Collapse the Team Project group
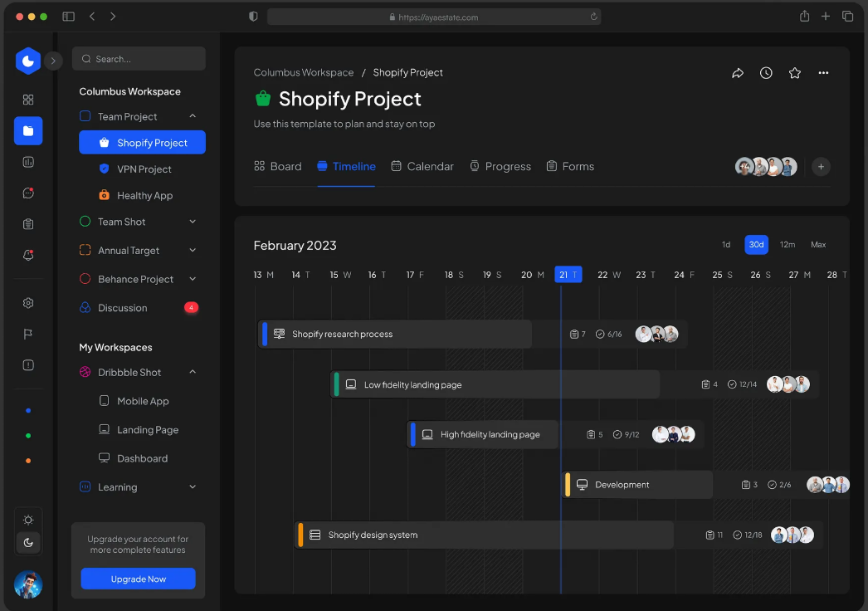 click(193, 116)
